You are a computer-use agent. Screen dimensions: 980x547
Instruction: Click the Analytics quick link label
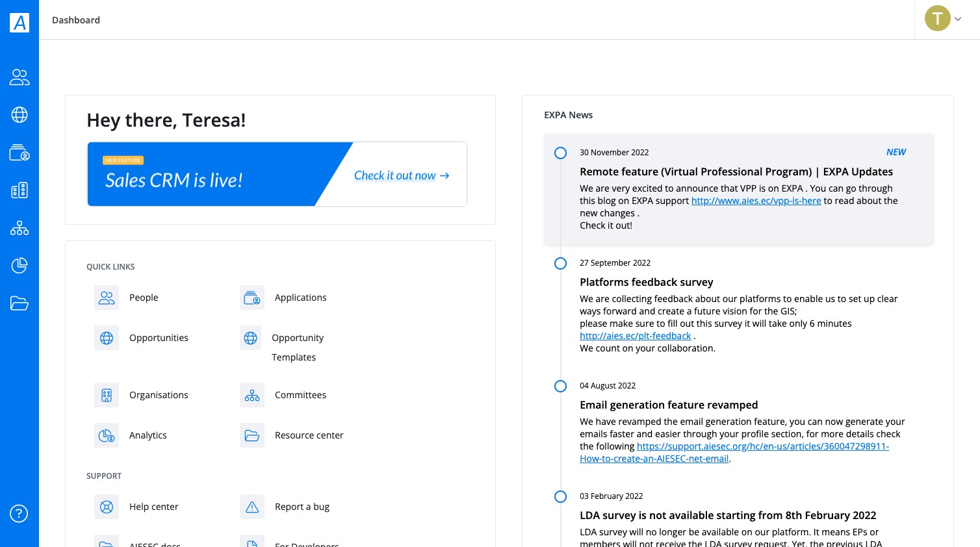click(148, 435)
